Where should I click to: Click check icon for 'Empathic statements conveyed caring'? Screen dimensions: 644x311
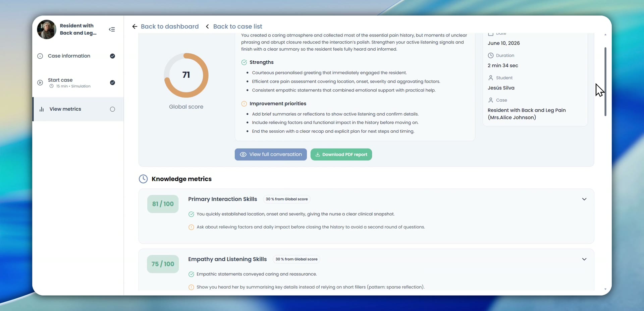[x=191, y=274]
